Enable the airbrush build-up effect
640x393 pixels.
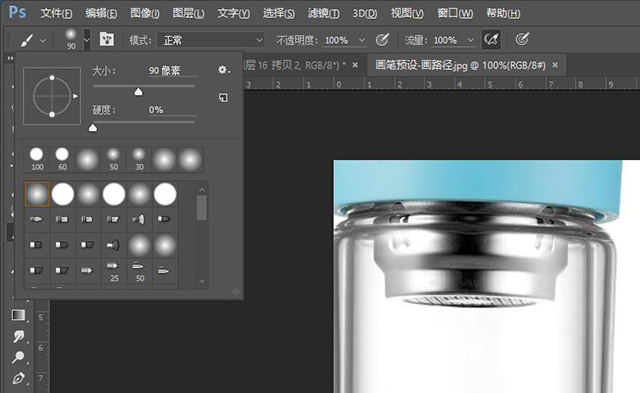(491, 40)
